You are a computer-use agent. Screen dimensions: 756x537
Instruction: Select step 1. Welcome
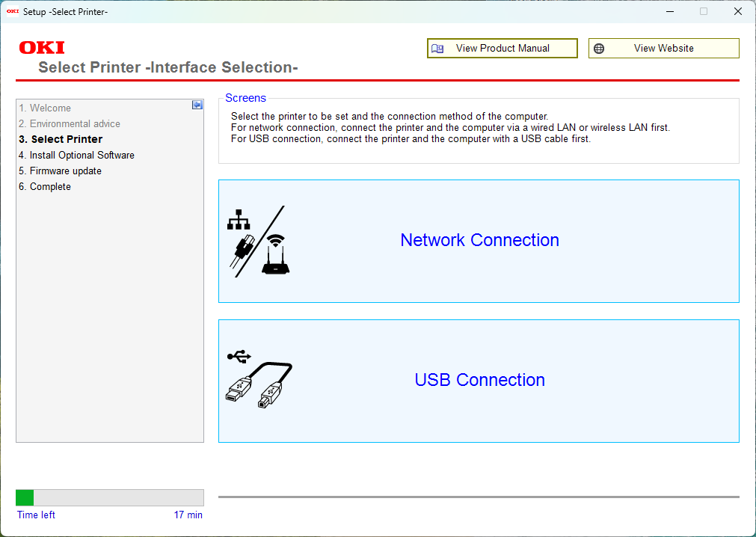(45, 108)
